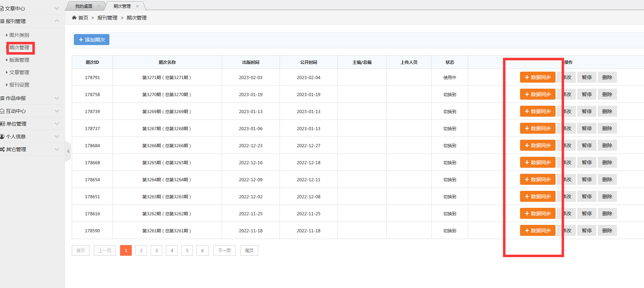The image size is (644, 288).
Task: Click 暂停 for issue 178737
Action: point(587,128)
